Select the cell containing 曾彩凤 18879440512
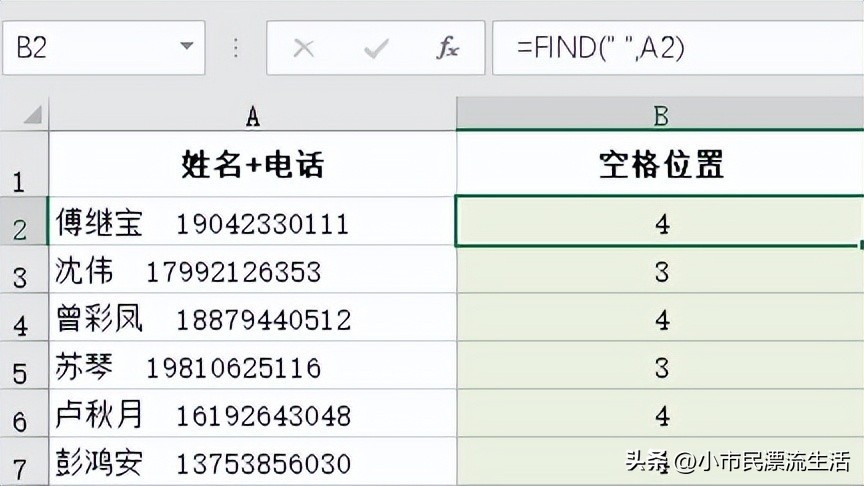 click(253, 319)
